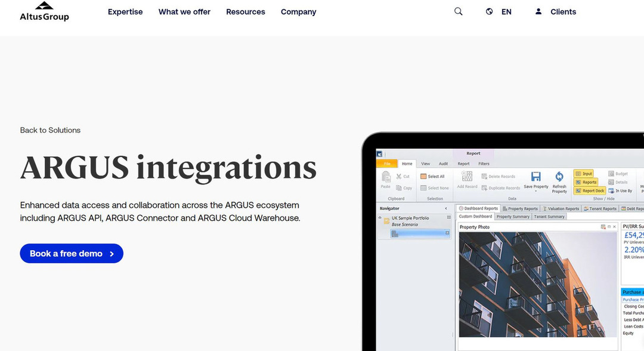Toggle the Reports panel button
644x351 pixels.
pyautogui.click(x=586, y=182)
